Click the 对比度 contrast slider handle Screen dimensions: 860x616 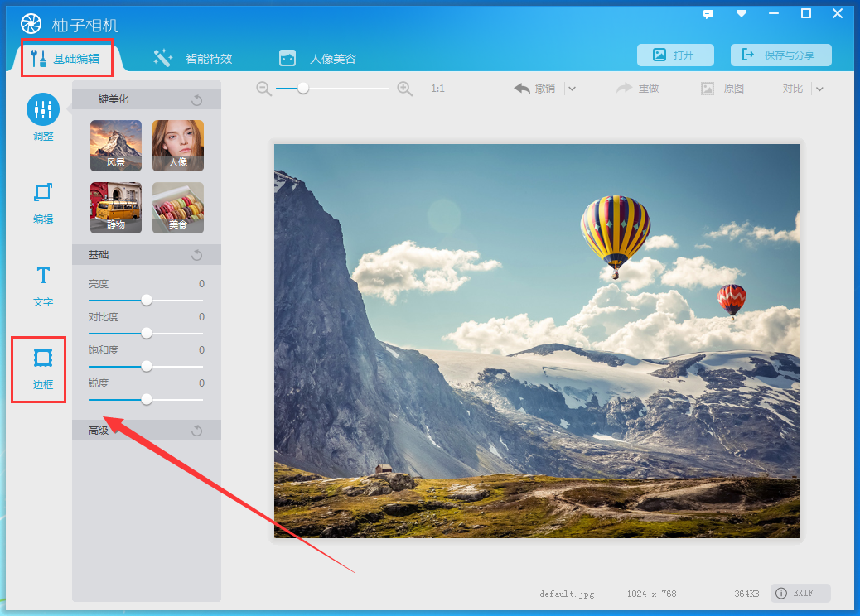[147, 333]
